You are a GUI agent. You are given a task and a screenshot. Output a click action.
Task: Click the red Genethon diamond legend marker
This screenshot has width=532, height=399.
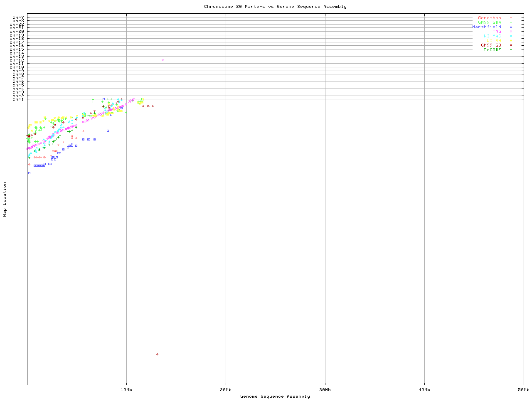[511, 18]
